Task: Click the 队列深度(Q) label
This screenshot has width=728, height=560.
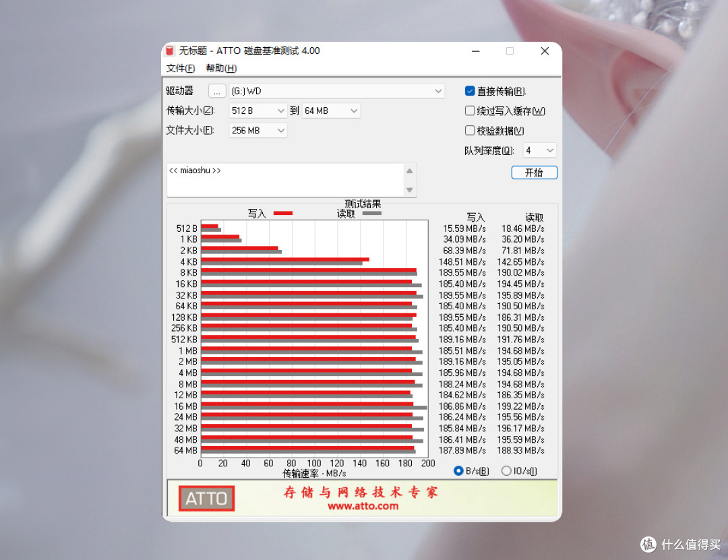Action: [489, 150]
